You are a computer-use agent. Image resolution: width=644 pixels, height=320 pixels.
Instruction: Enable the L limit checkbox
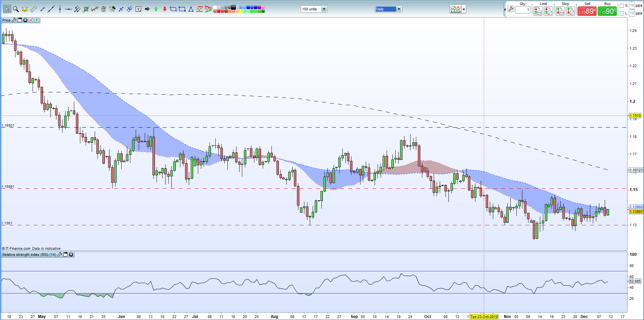coord(622,13)
